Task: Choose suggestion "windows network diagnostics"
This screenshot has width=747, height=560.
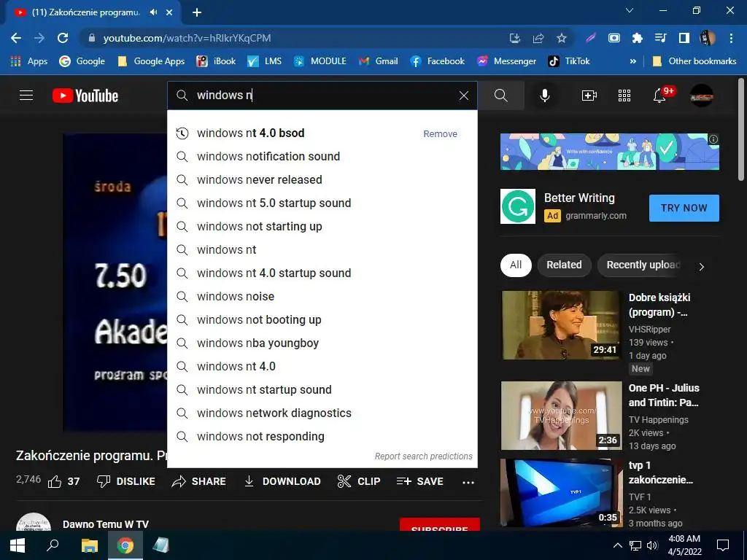Action: point(322,413)
